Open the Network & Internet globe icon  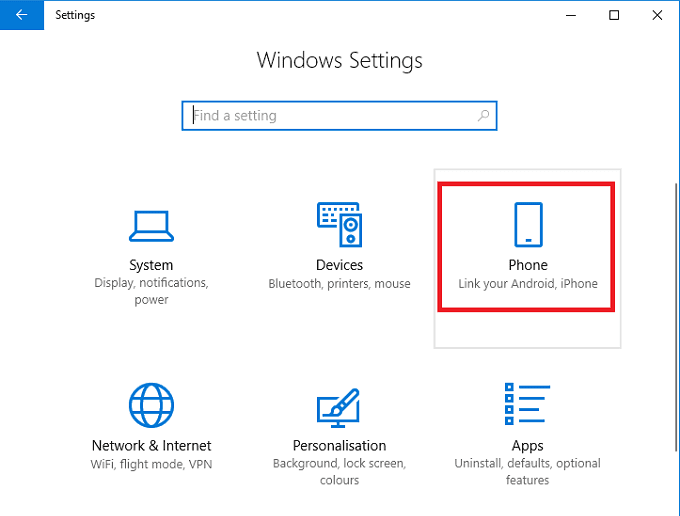(x=151, y=405)
